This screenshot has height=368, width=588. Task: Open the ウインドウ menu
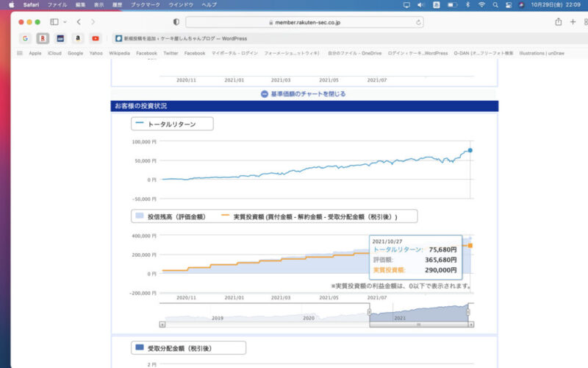[x=181, y=5]
